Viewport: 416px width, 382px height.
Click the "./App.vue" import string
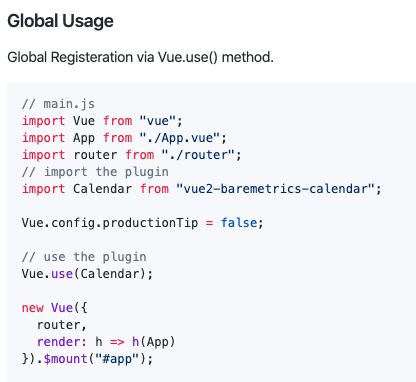click(179, 138)
